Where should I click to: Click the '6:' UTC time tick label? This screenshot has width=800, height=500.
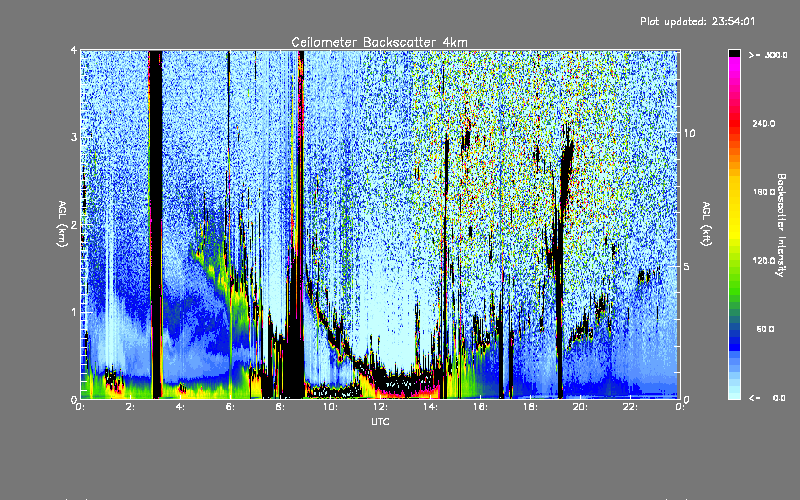pos(231,407)
